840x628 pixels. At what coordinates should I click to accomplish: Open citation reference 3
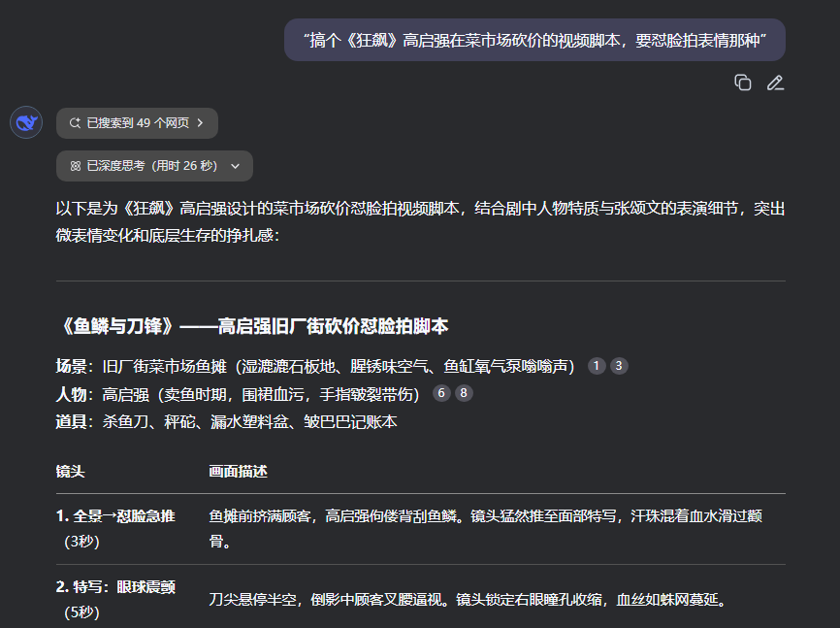coord(619,366)
